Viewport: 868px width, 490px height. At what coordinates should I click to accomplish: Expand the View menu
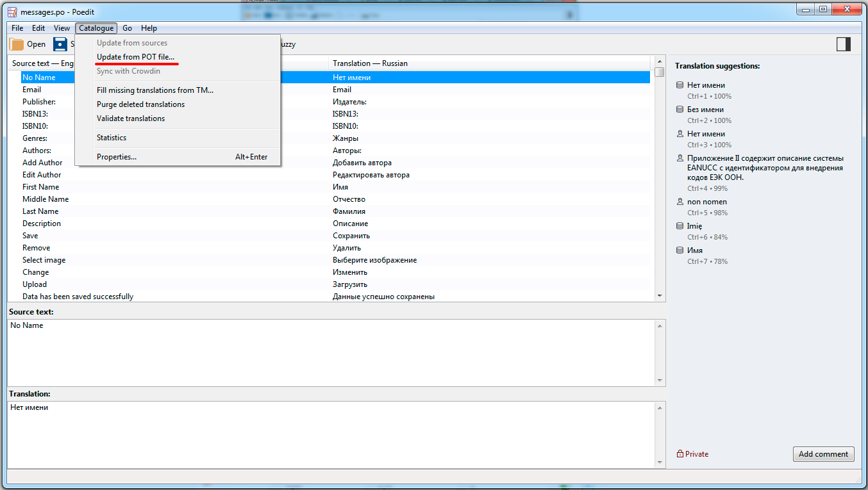point(62,28)
